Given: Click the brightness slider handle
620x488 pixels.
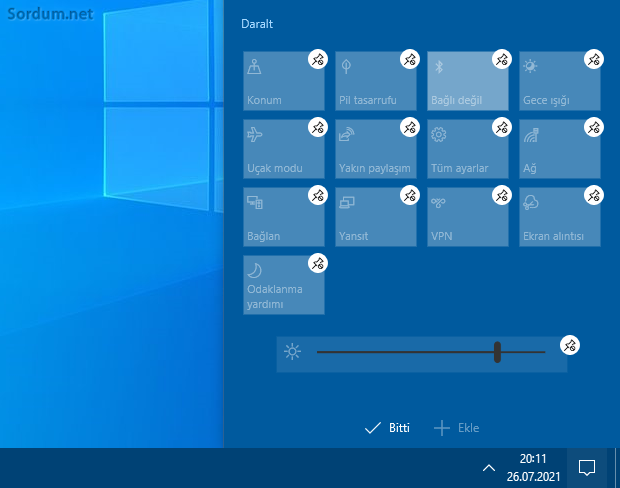Looking at the screenshot, I should [x=497, y=352].
